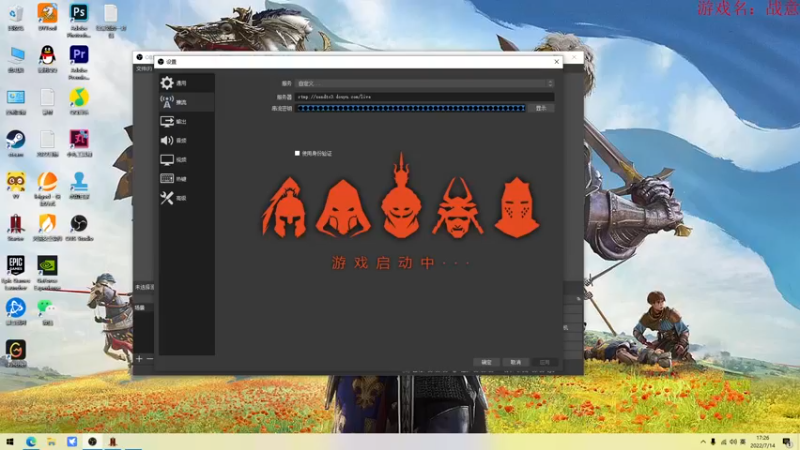800x450 pixels.
Task: Open the QQ penguin desktop shortcut
Action: point(47,59)
